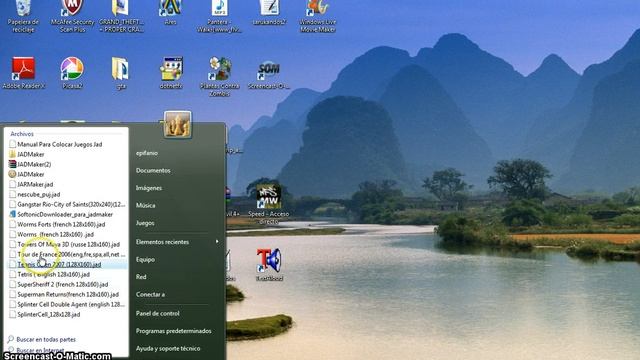Click the Archivos results group header
Viewport: 640px width, 360px height.
pos(22,134)
